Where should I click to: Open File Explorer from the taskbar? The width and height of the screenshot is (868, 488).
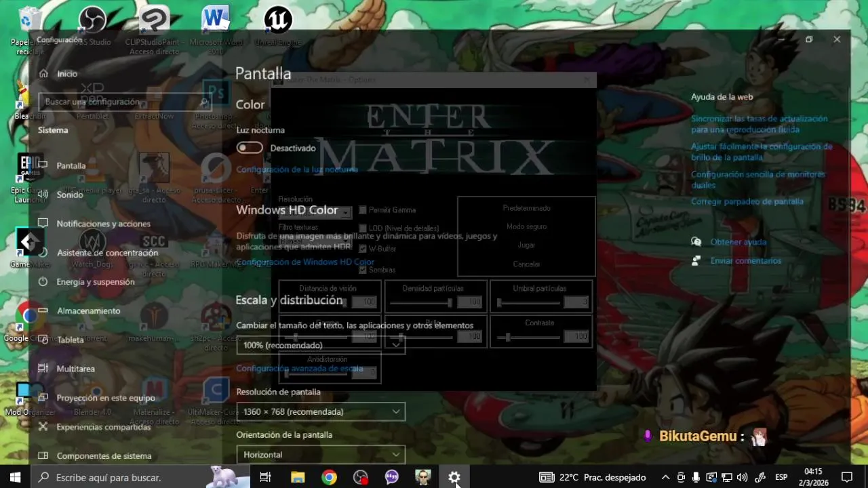click(x=298, y=477)
